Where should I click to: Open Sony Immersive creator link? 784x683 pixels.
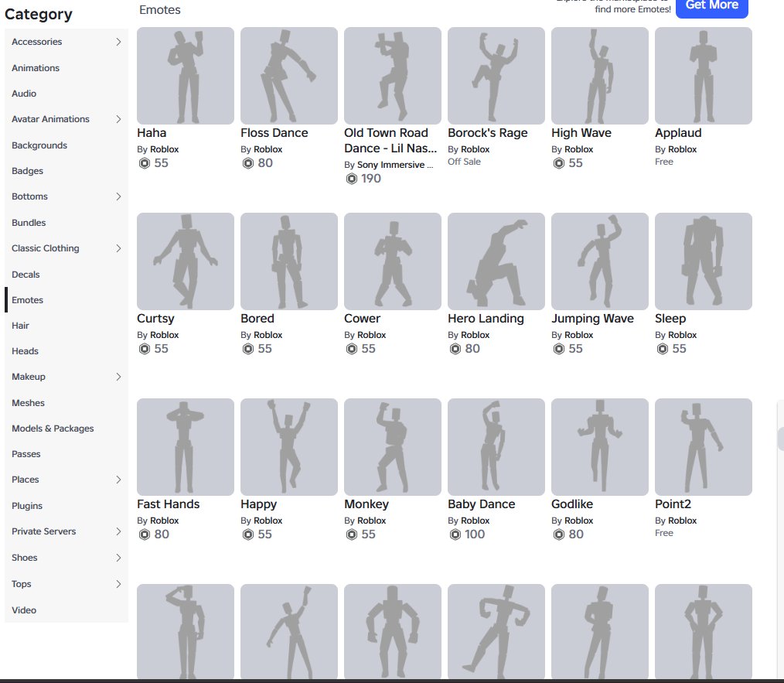395,165
